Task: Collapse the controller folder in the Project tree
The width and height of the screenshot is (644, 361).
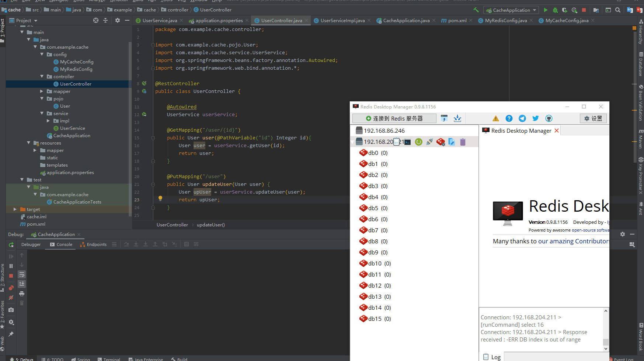Action: pos(42,77)
